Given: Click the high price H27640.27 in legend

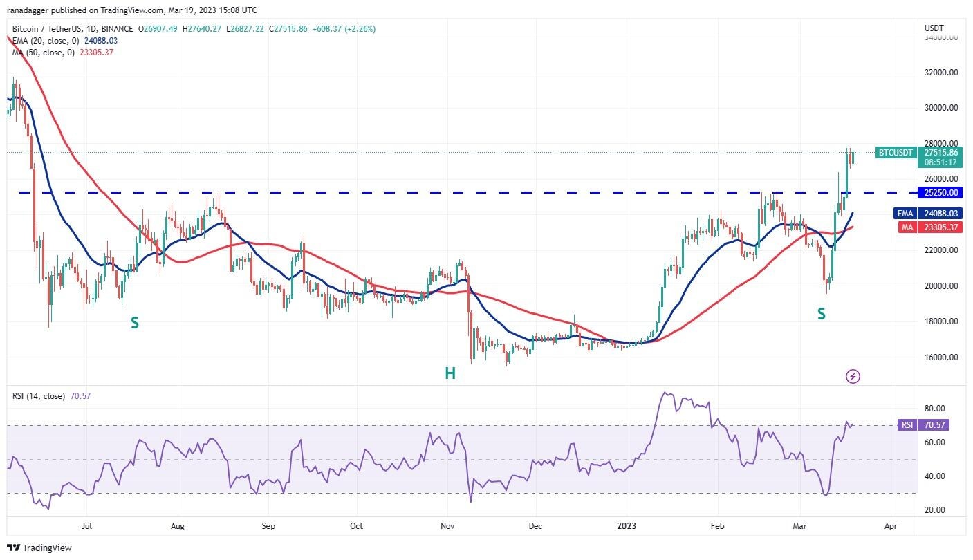Looking at the screenshot, I should click(x=202, y=29).
